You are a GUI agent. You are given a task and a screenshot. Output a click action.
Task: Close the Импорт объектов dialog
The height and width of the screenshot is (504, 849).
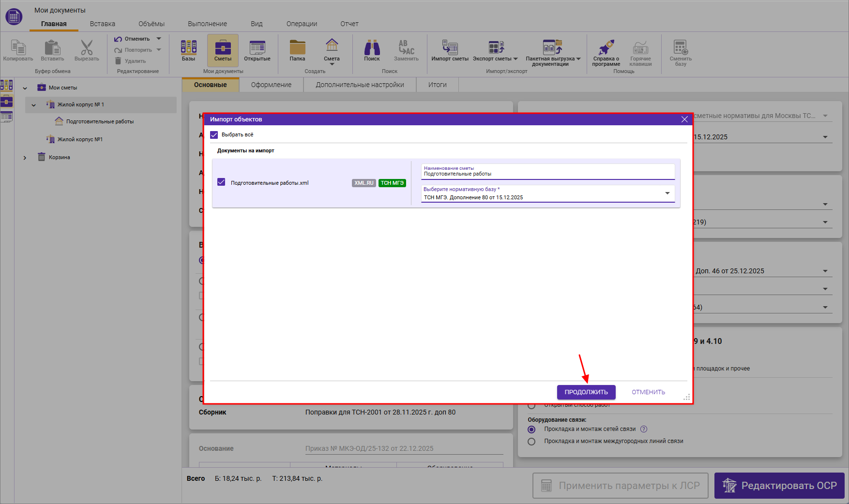(x=684, y=119)
